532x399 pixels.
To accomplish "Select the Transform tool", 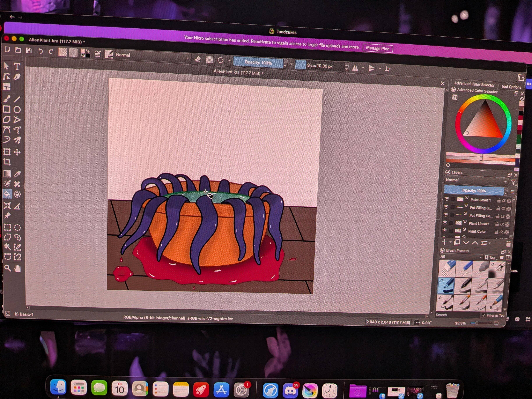I will (x=7, y=152).
